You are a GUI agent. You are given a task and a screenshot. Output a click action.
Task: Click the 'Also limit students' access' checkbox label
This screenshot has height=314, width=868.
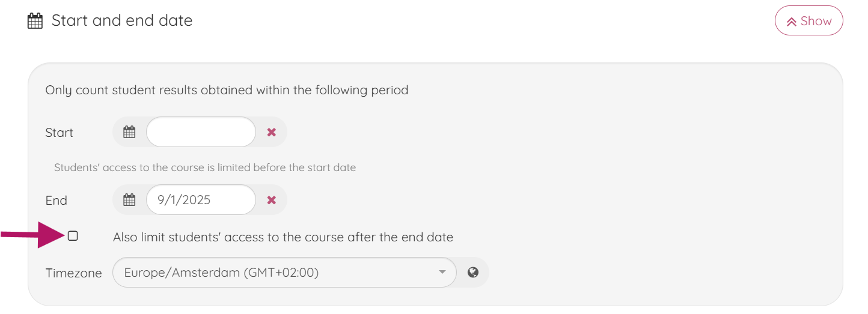pos(283,237)
